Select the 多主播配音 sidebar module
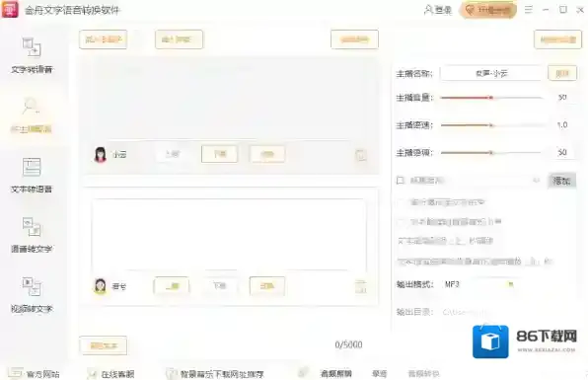The width and height of the screenshot is (588, 380). click(x=32, y=115)
